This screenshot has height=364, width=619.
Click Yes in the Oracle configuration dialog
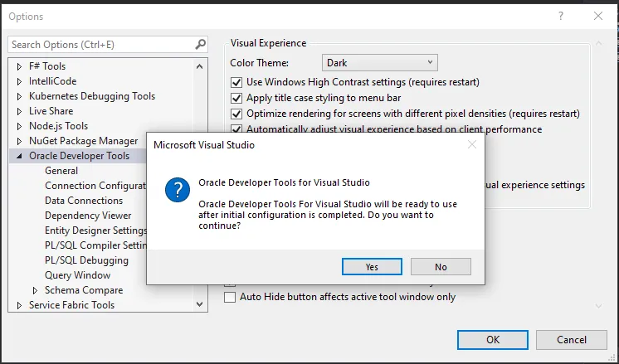[372, 267]
